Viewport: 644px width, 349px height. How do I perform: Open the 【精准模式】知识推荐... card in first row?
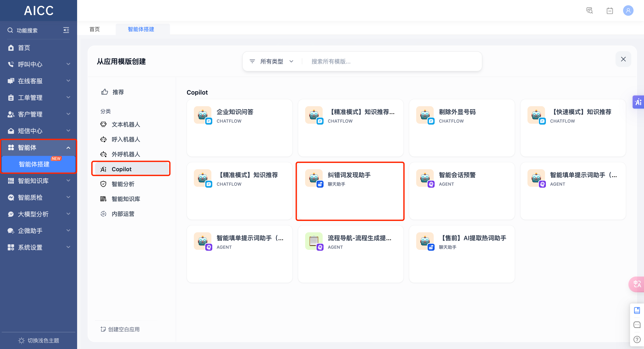[350, 128]
